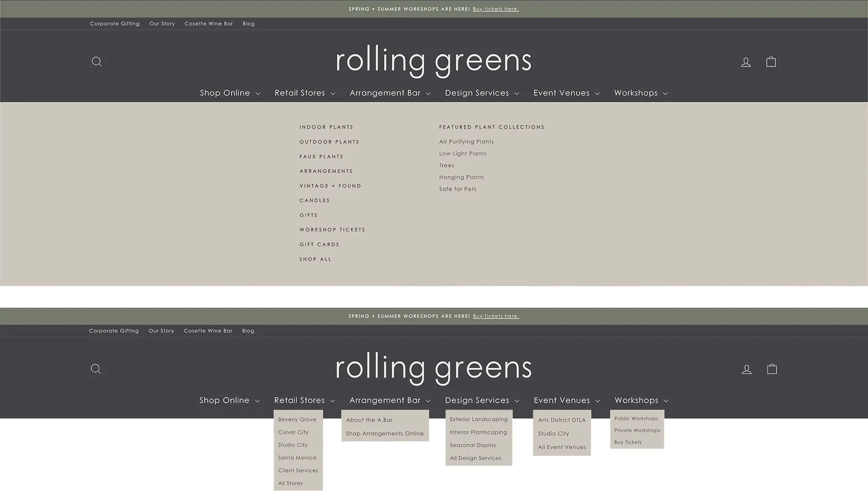The image size is (868, 491).
Task: Click the rolling greens logo in the upper header
Action: click(433, 61)
